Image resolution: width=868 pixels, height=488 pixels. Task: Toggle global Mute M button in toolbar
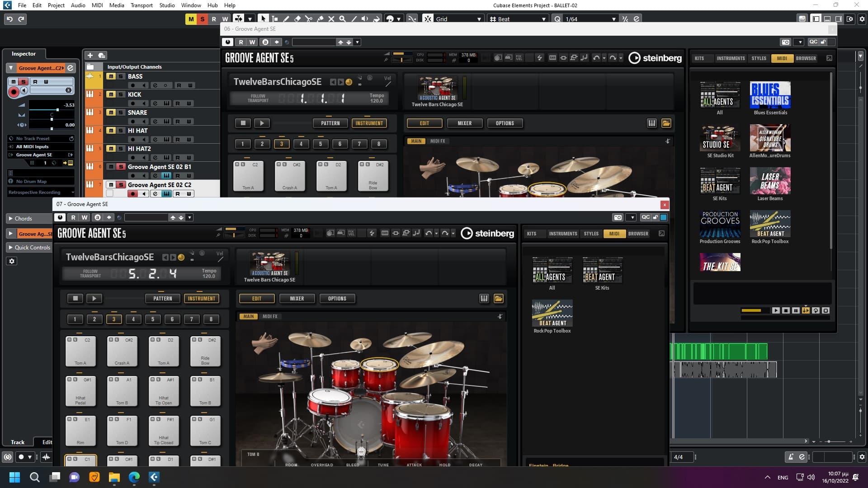[x=191, y=19]
